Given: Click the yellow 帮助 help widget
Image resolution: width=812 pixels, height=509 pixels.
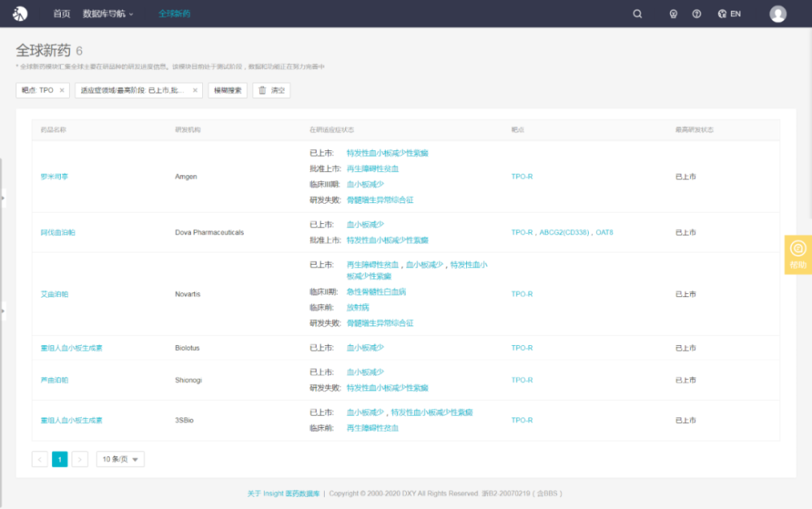Looking at the screenshot, I should (798, 254).
